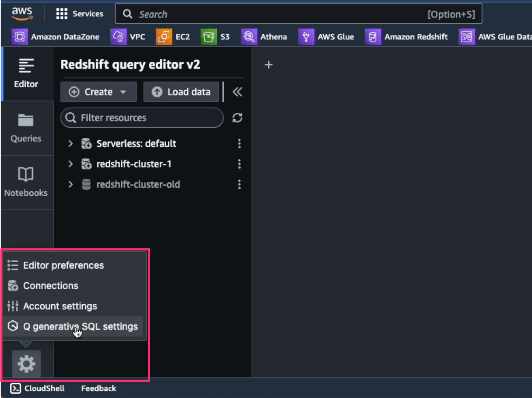Viewport: 532px width, 398px height.
Task: Click the collapse sidebar chevron
Action: pos(237,92)
